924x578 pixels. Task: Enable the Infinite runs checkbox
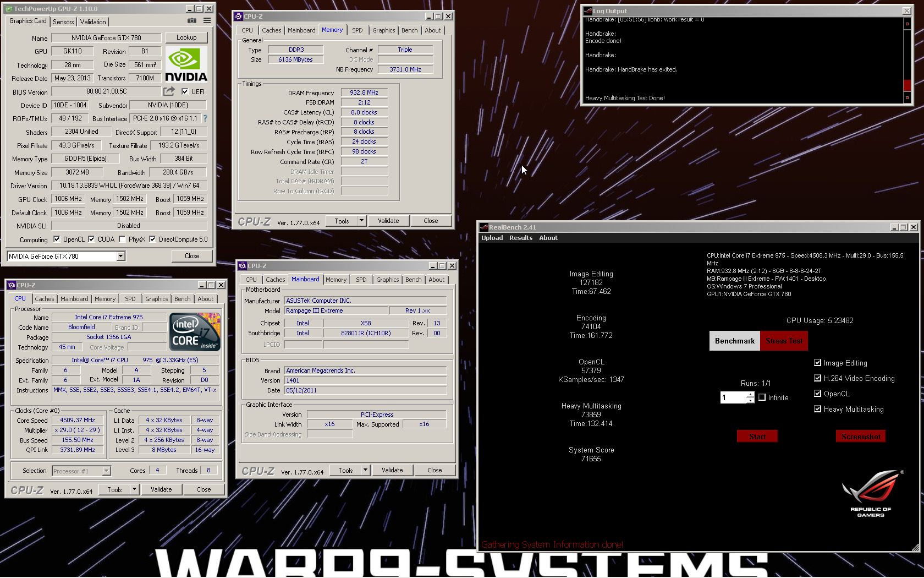click(762, 397)
